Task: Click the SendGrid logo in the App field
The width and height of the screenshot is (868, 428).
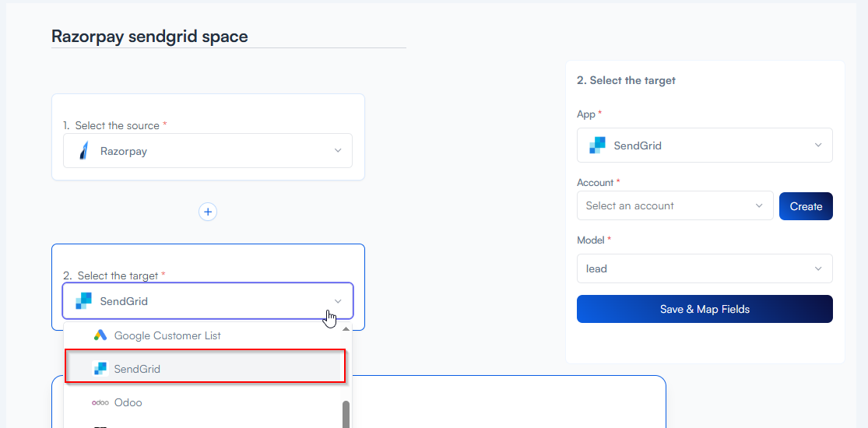Action: 597,146
